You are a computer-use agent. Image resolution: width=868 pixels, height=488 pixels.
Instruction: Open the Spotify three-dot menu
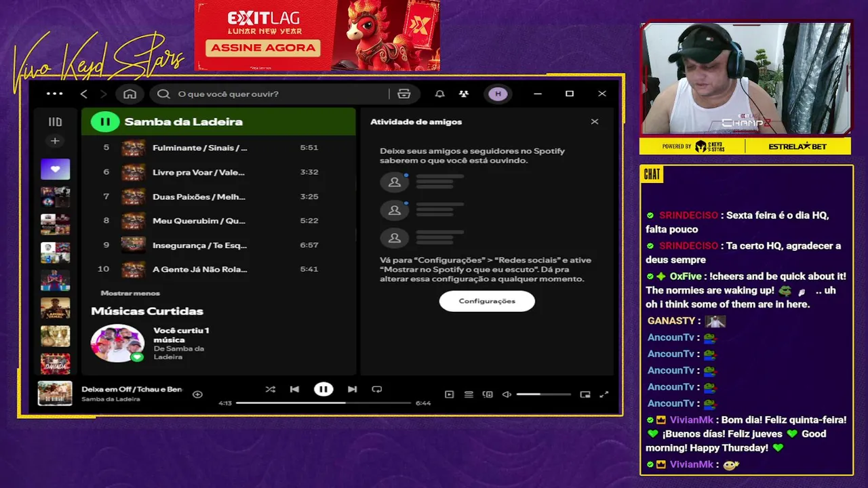[54, 94]
